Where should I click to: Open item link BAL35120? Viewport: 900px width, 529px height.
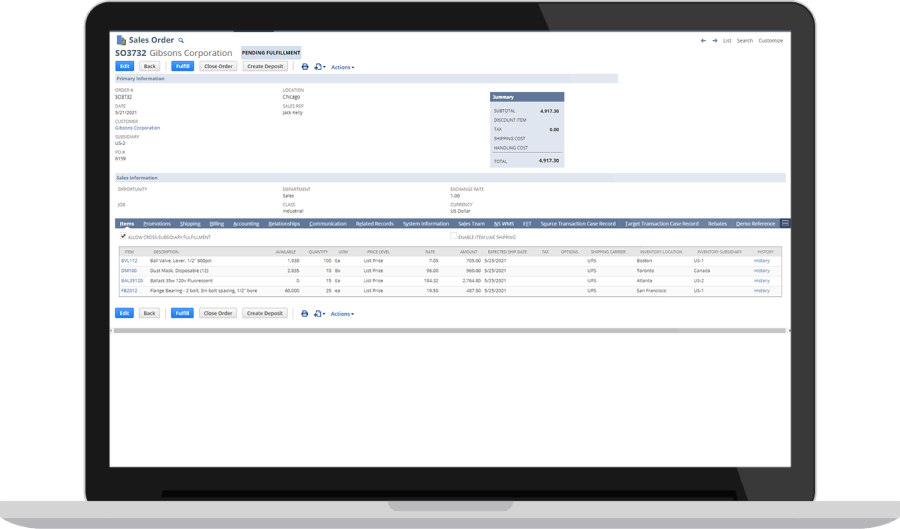132,281
